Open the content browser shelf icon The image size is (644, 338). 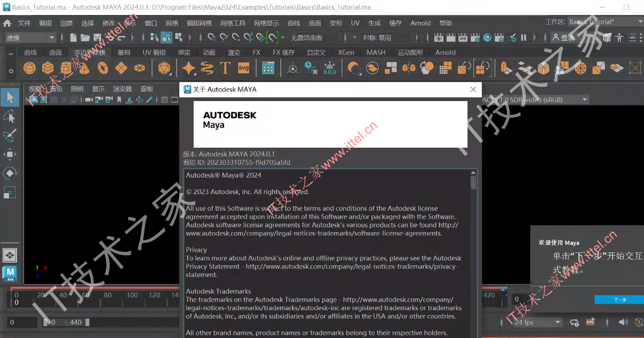pos(268,68)
